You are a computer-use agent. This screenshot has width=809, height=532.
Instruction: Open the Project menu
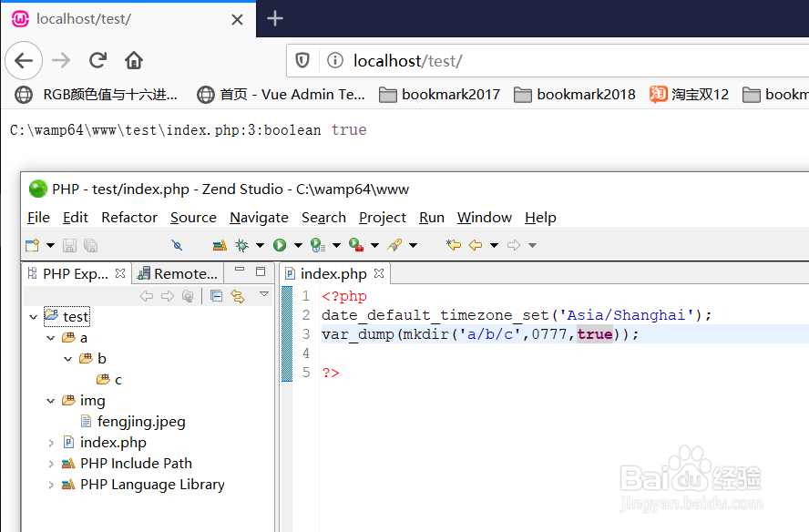tap(383, 217)
